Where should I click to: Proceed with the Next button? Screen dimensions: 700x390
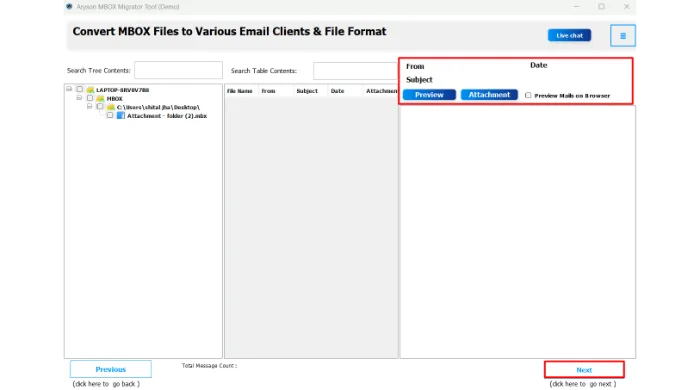(584, 370)
